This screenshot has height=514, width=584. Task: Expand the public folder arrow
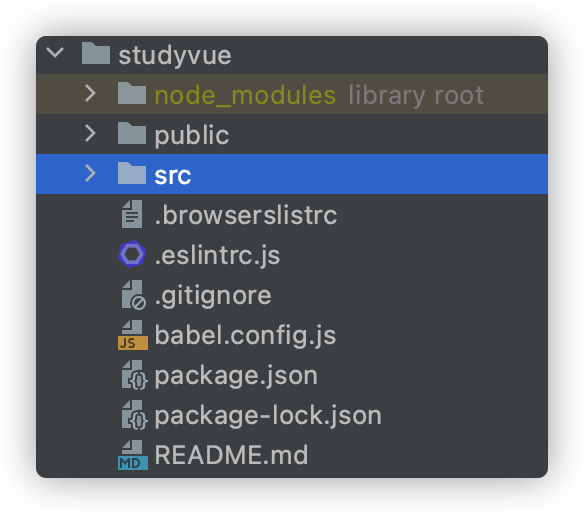(x=91, y=133)
